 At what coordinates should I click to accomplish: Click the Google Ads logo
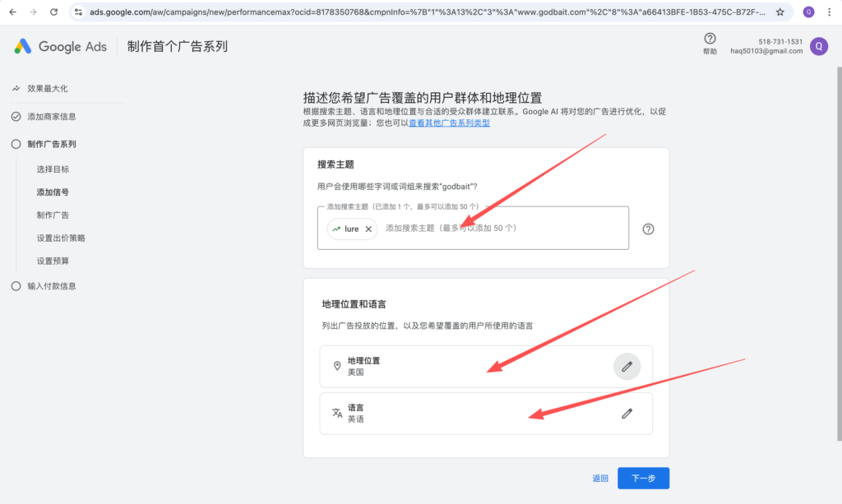click(x=61, y=47)
